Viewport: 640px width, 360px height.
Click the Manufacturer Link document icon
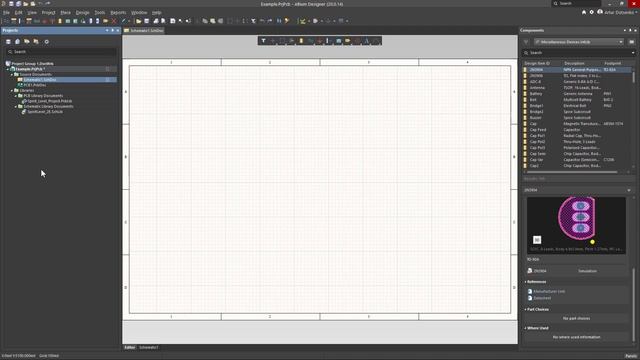point(530,291)
